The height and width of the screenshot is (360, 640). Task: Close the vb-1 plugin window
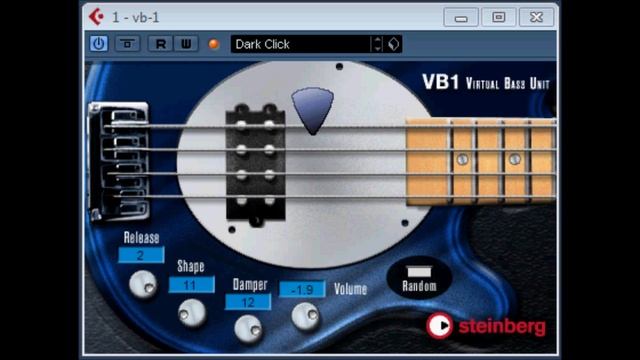tap(536, 18)
